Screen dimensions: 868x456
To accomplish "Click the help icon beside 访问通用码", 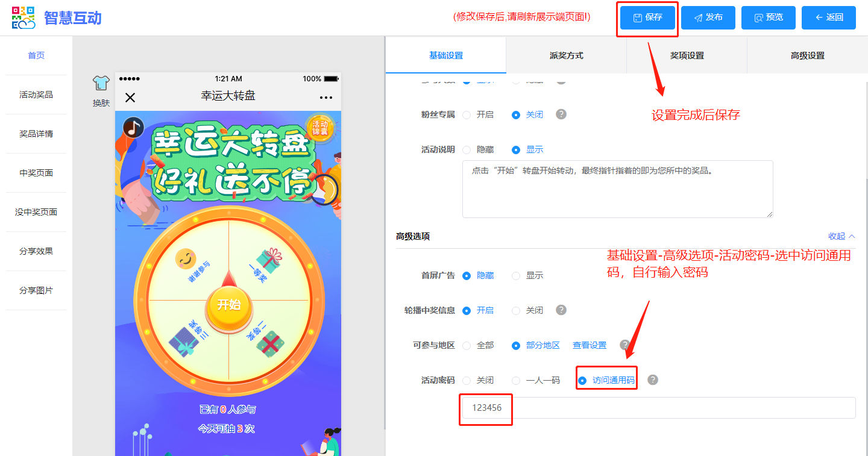I will pos(653,380).
